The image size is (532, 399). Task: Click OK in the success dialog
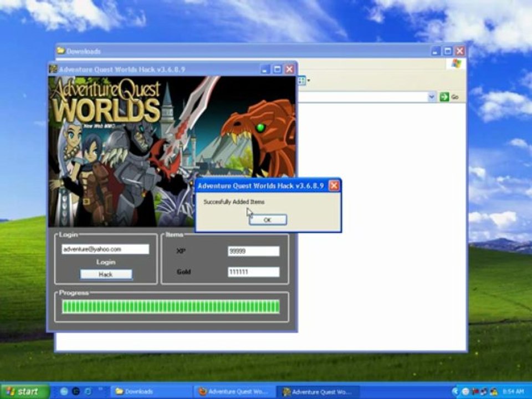click(268, 220)
